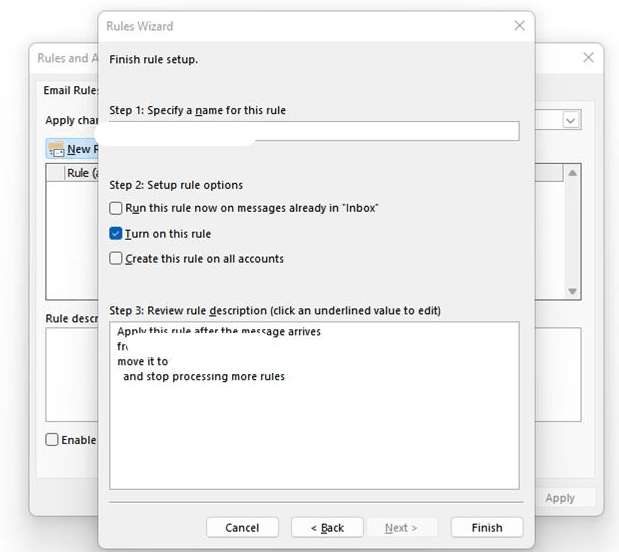Select the Email Rules tab
This screenshot has width=619, height=552.
tap(71, 90)
